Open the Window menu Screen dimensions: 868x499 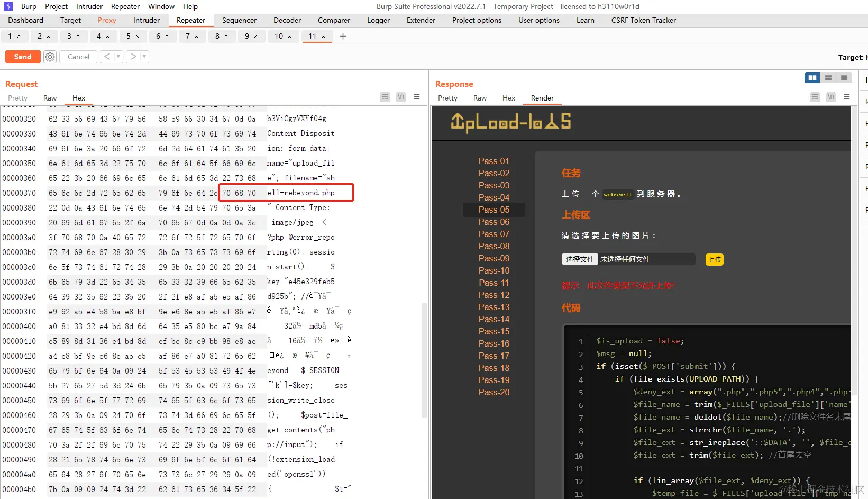(161, 6)
